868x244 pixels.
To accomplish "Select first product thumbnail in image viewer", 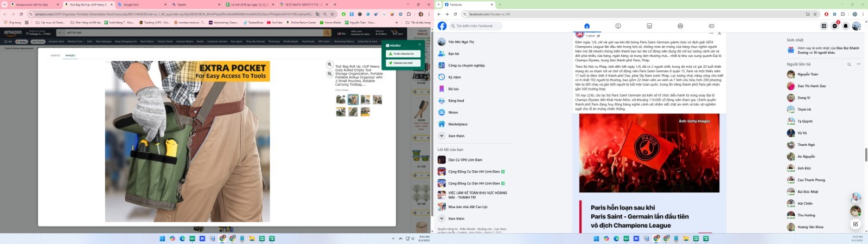I will [x=341, y=99].
